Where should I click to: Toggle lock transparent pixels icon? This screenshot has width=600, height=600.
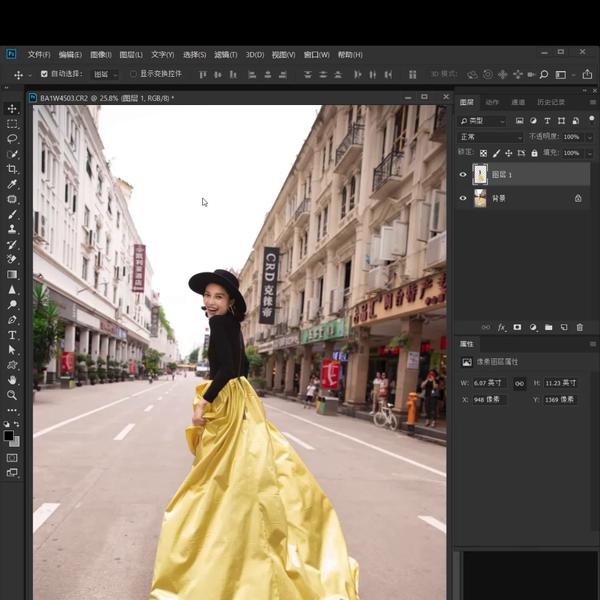tap(483, 153)
